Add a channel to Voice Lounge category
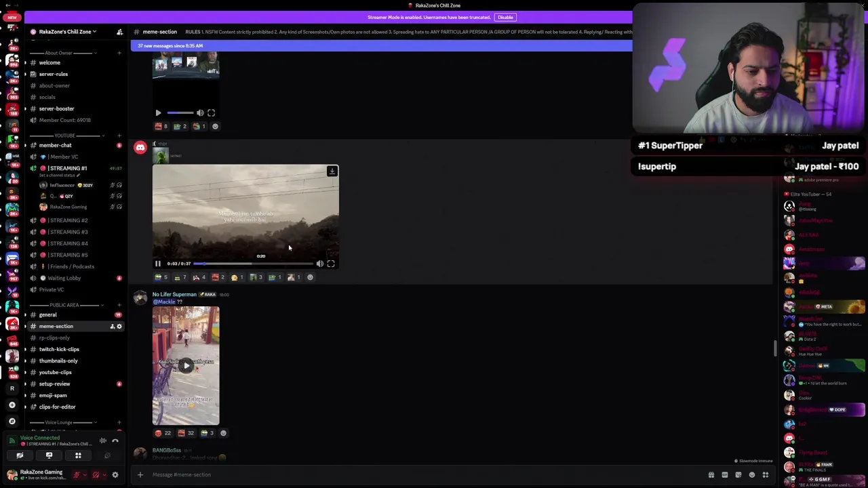868x488 pixels. [119, 422]
